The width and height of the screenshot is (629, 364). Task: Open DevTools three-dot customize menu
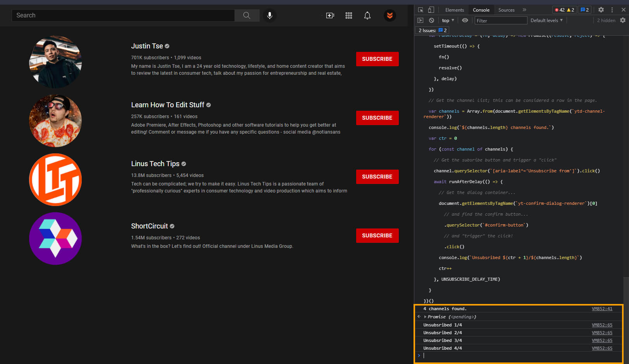pyautogui.click(x=612, y=10)
